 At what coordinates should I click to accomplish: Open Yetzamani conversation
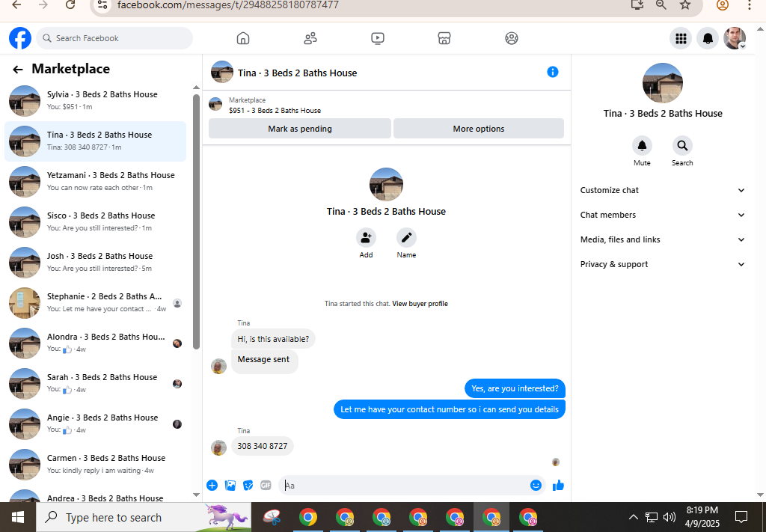[95, 182]
